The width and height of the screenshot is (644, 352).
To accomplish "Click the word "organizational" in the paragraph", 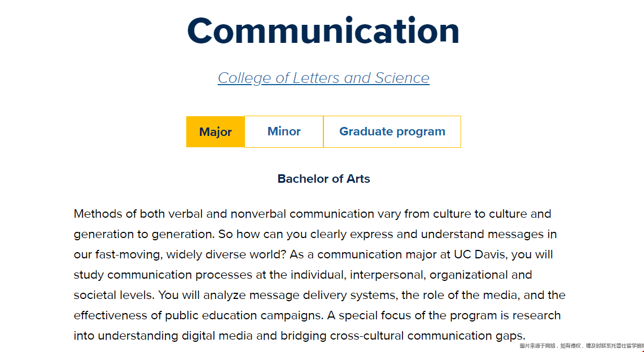I will 468,275.
